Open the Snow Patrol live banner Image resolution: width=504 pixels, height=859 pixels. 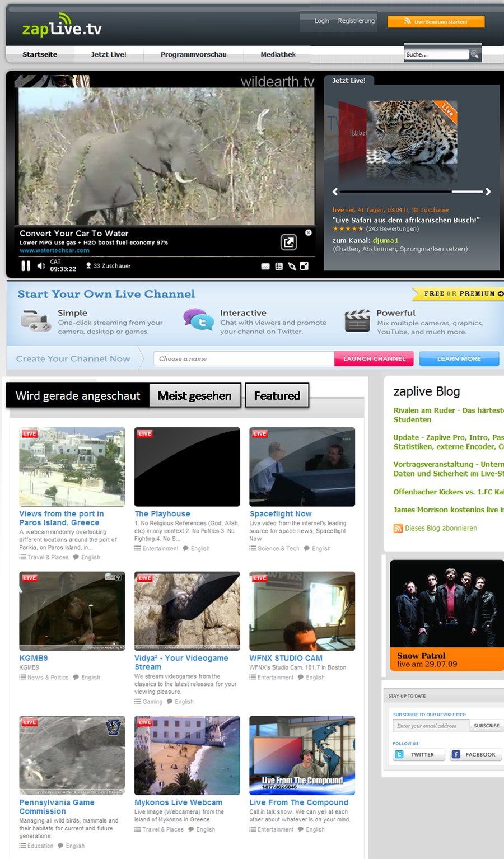point(447,615)
